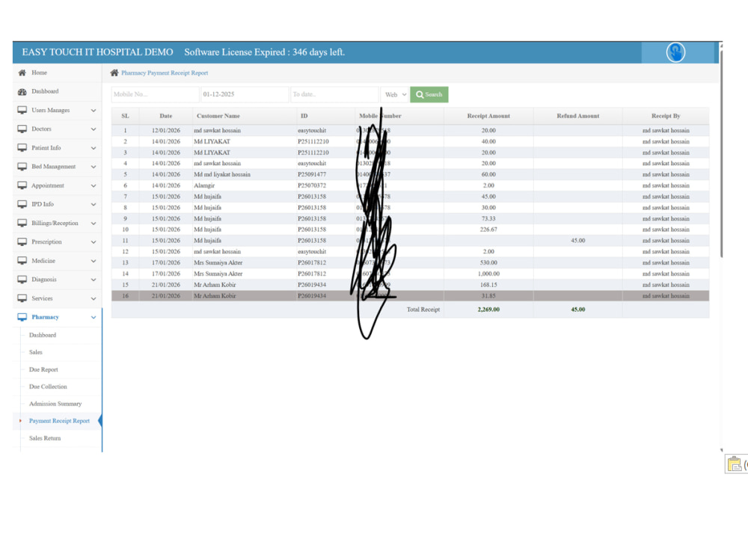Open Pharmacy Sales submenu item
Viewport: 748px width, 560px height.
pos(36,352)
